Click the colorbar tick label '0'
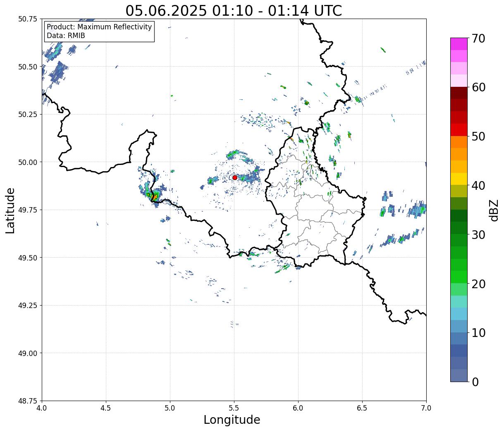 (475, 382)
